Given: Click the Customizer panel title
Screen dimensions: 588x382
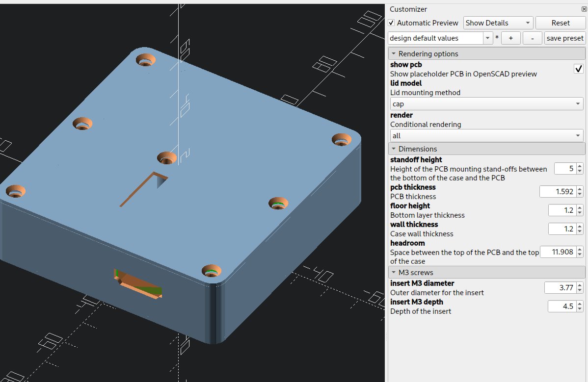Looking at the screenshot, I should click(x=408, y=9).
